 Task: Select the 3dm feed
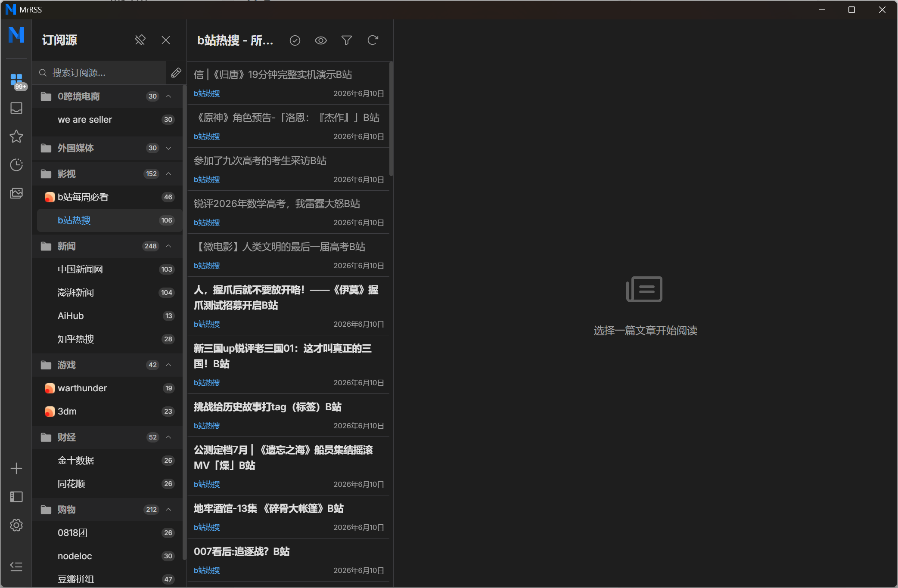tap(109, 412)
